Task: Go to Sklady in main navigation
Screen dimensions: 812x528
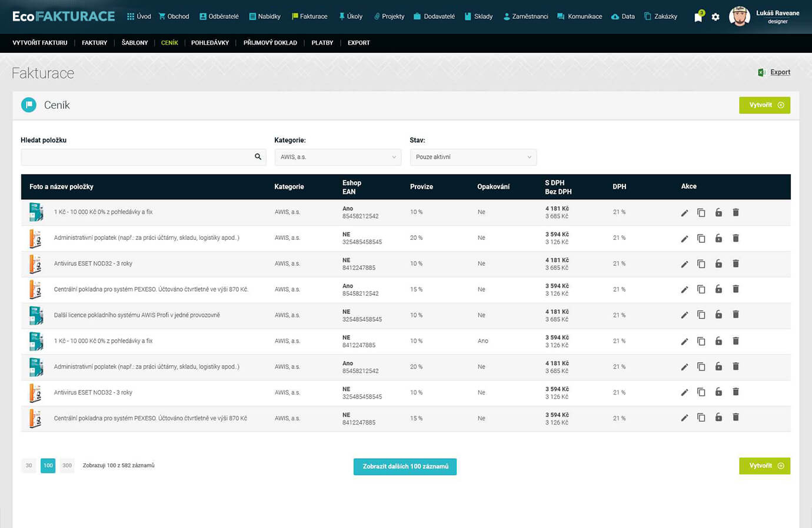Action: click(478, 16)
